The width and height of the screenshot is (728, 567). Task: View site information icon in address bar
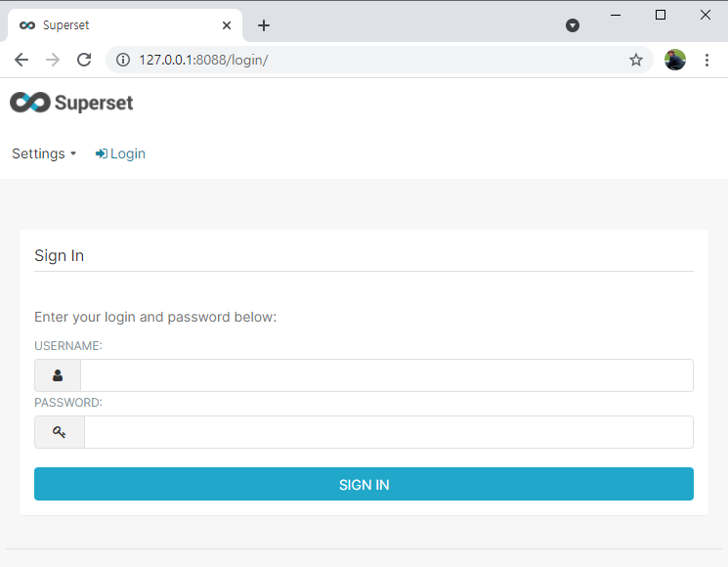pyautogui.click(x=123, y=60)
